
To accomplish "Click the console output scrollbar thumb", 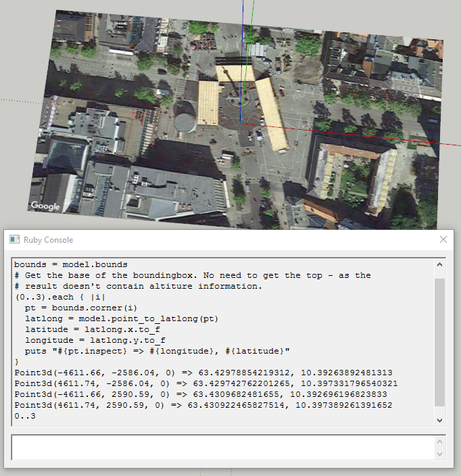I will pyautogui.click(x=439, y=342).
